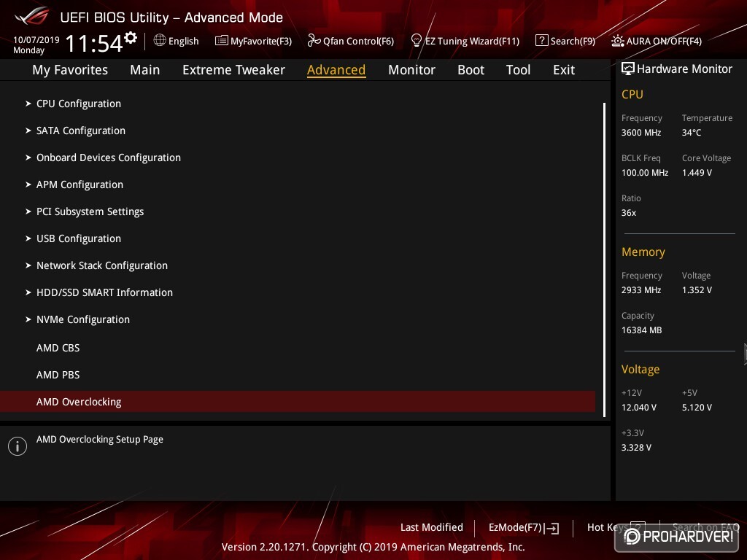Launch EZ Tuning Wizard bulb icon
Viewport: 747px width, 560px height.
coord(416,41)
